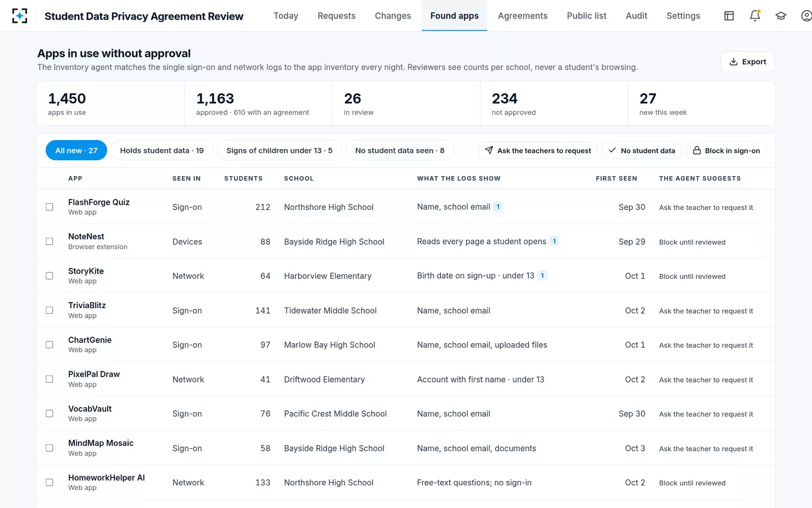Click the badge beside NoteNest's log description
The width and height of the screenshot is (812, 508).
coord(554,241)
